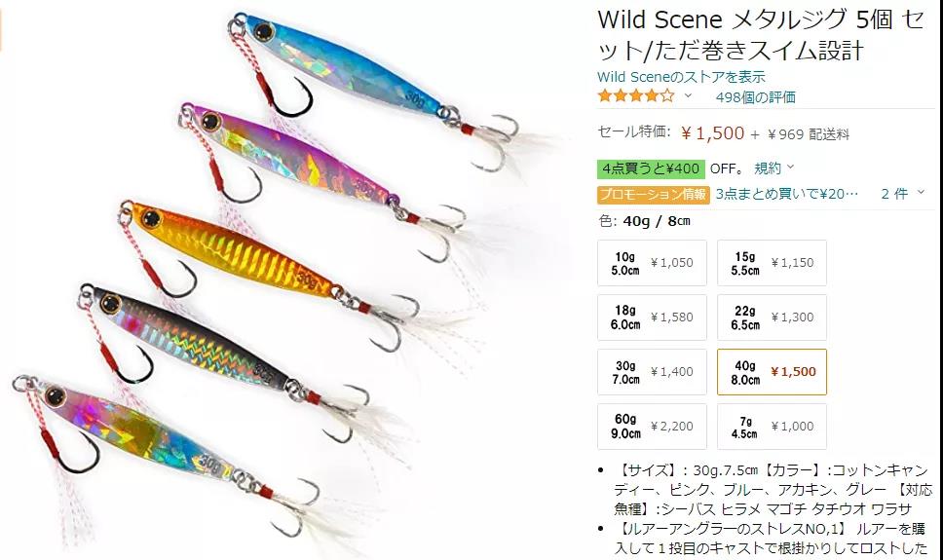Choose the 18g 6.0cm variant
Viewport: 943px width, 560px height.
pyautogui.click(x=652, y=317)
